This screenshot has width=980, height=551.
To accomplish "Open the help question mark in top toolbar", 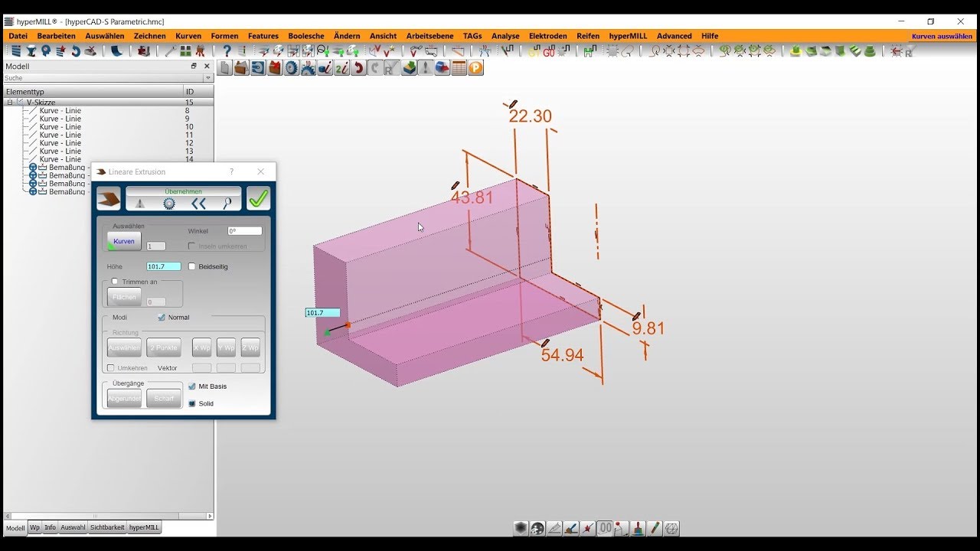I will coord(227,51).
